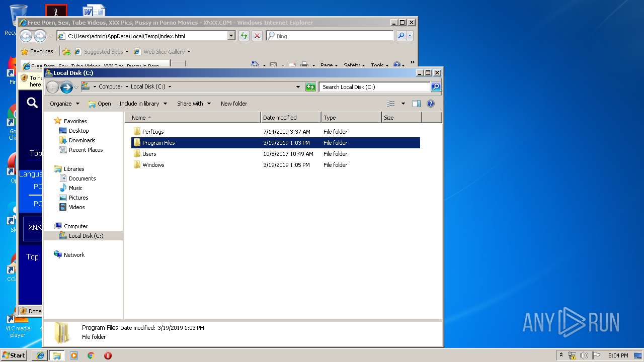Click the Search Local Disk (C:) field
The height and width of the screenshot is (362, 644).
(x=375, y=87)
